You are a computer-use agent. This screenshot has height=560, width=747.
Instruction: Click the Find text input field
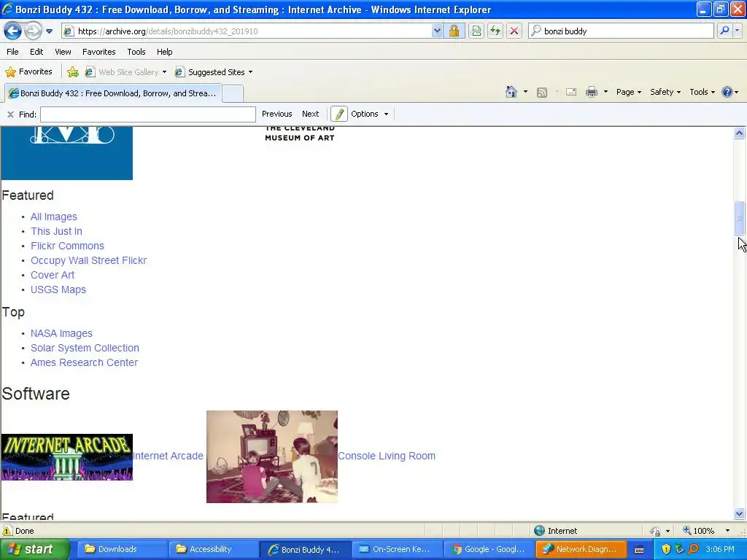(x=148, y=114)
